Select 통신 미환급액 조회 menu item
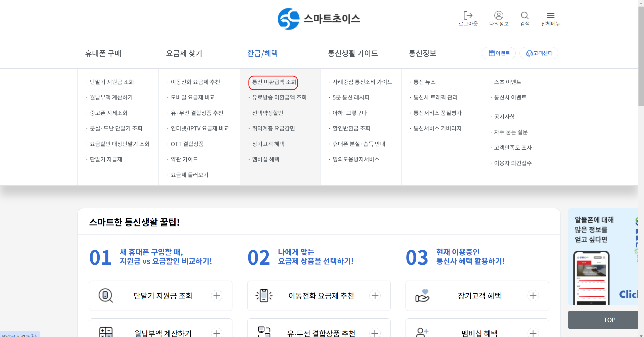 (x=274, y=82)
